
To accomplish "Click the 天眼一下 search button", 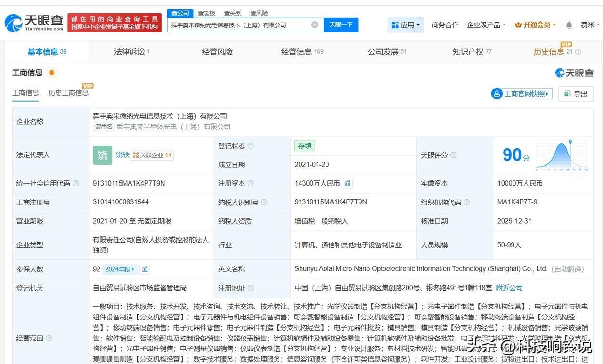I will (341, 25).
